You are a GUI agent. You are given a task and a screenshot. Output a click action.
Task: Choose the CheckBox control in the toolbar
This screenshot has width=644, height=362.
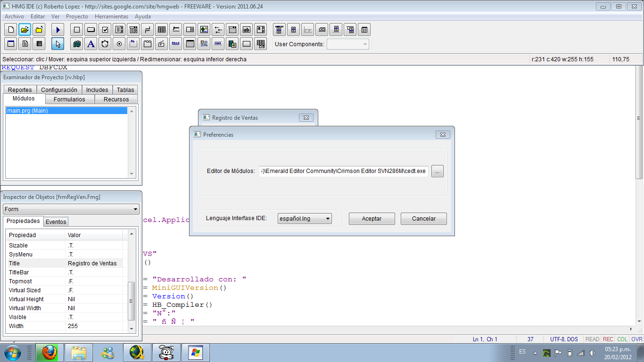[x=105, y=30]
